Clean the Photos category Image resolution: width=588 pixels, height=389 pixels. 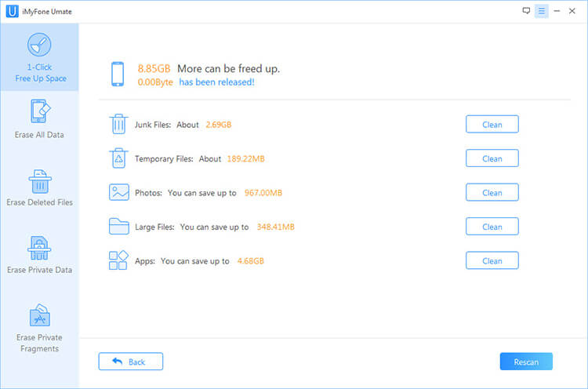(x=492, y=192)
